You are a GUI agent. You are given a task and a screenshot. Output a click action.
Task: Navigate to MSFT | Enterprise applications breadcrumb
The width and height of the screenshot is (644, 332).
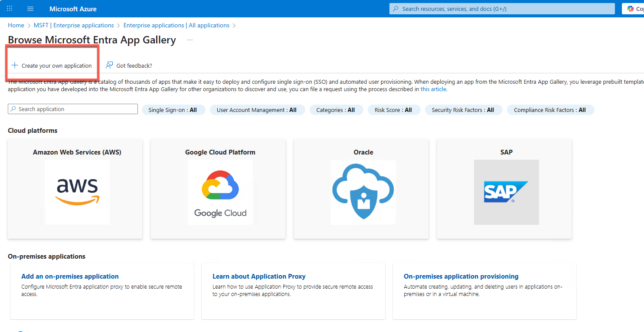tap(74, 25)
